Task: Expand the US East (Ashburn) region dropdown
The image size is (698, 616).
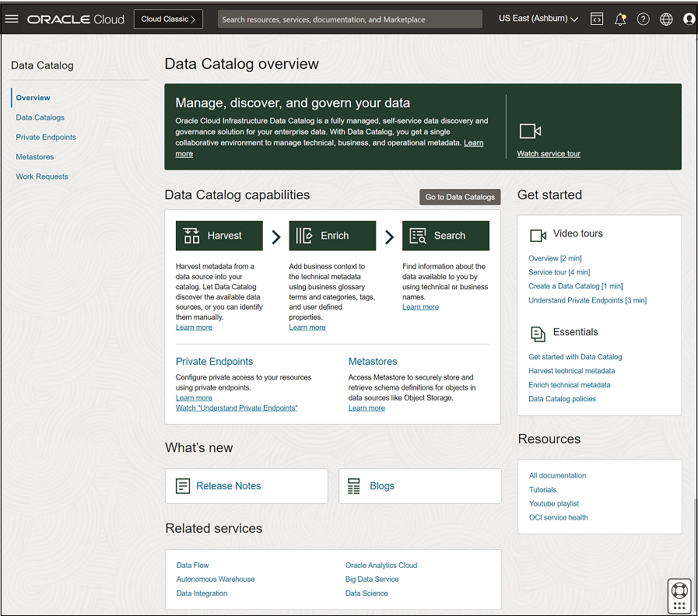Action: [x=538, y=18]
